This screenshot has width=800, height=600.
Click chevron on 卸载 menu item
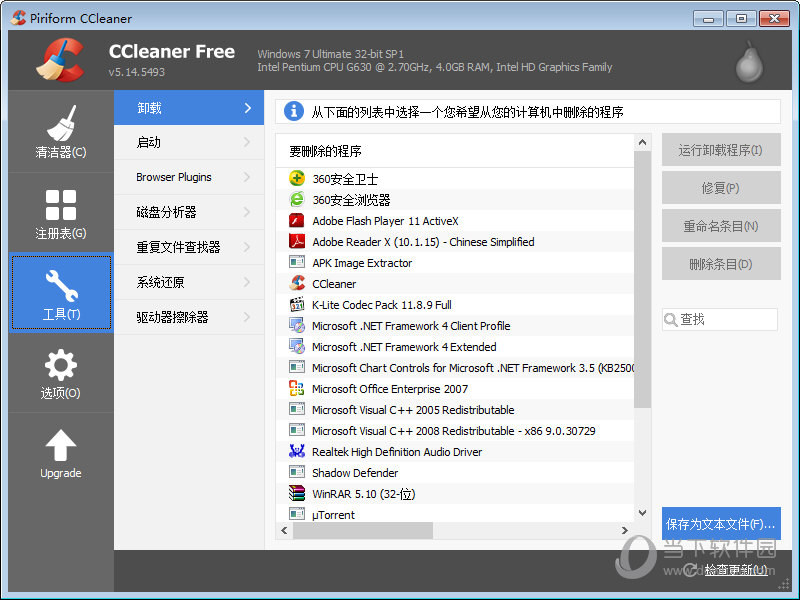click(248, 108)
